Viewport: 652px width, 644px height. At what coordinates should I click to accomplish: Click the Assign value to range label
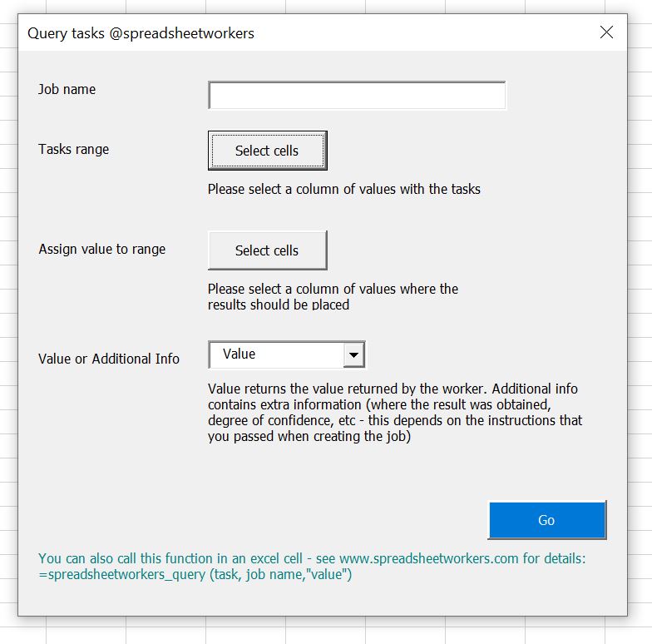[101, 250]
